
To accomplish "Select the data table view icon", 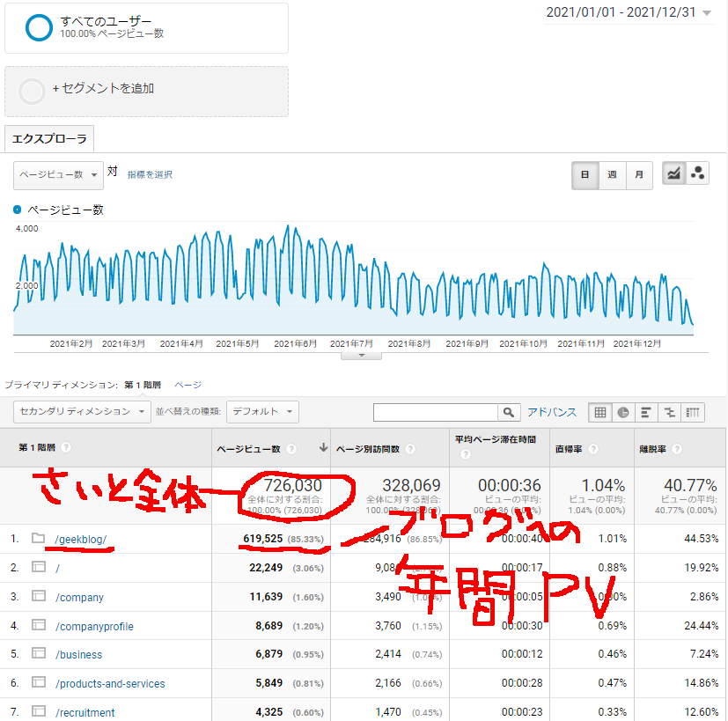I will pos(600,412).
